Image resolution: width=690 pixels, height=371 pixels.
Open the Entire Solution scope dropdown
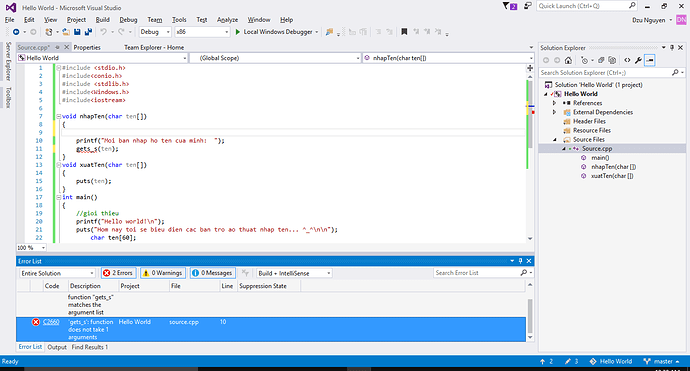click(x=57, y=273)
